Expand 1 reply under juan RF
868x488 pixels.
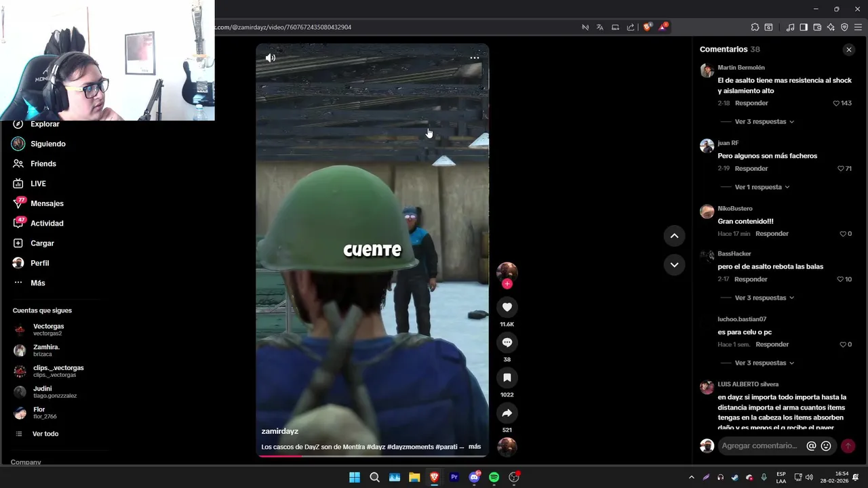click(762, 187)
